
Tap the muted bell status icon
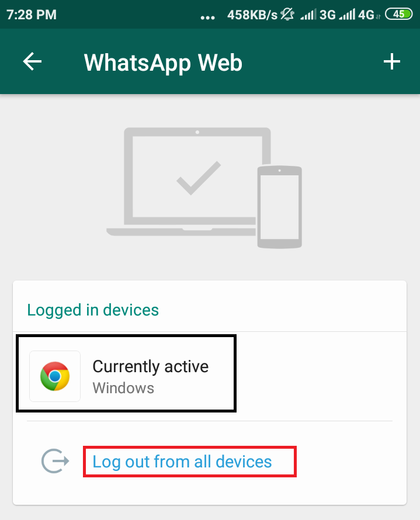coord(287,14)
